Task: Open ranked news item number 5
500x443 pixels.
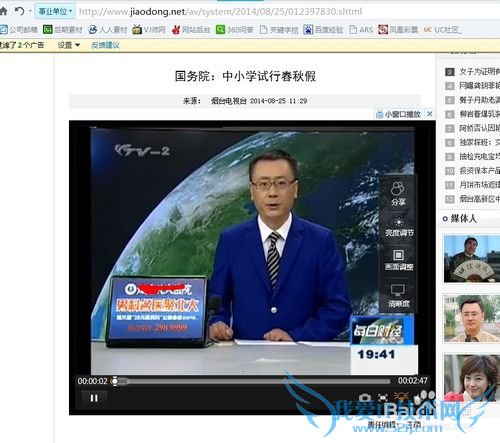Action: (473, 100)
